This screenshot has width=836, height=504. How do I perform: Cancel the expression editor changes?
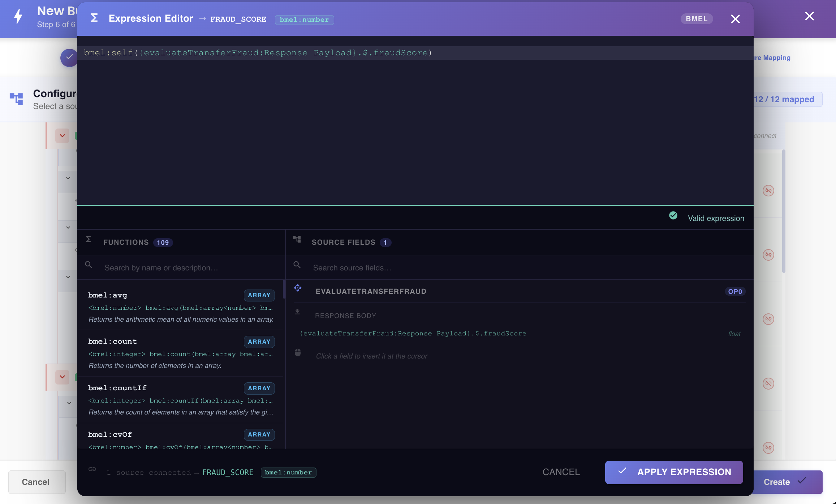(x=561, y=472)
